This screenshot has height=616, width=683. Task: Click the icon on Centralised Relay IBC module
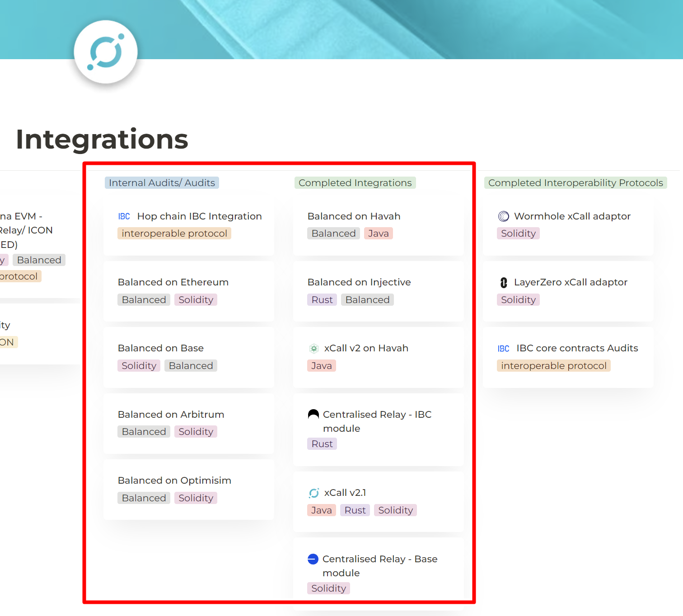pyautogui.click(x=313, y=414)
